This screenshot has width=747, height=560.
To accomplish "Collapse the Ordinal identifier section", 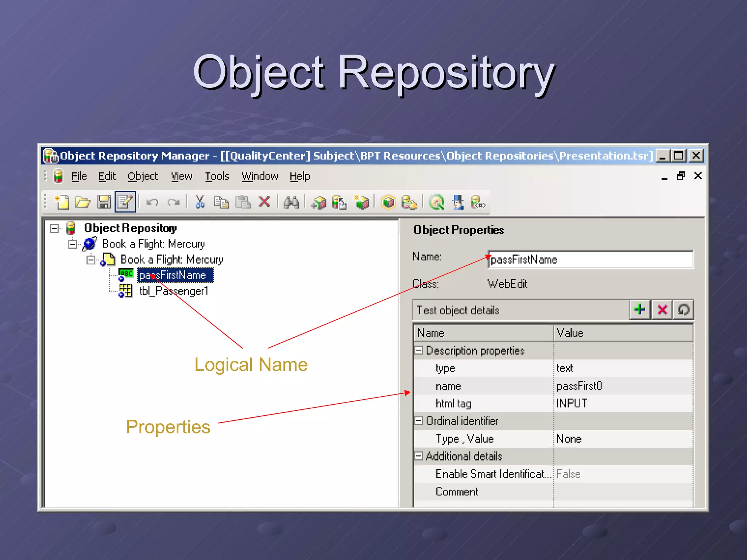I will tap(419, 421).
